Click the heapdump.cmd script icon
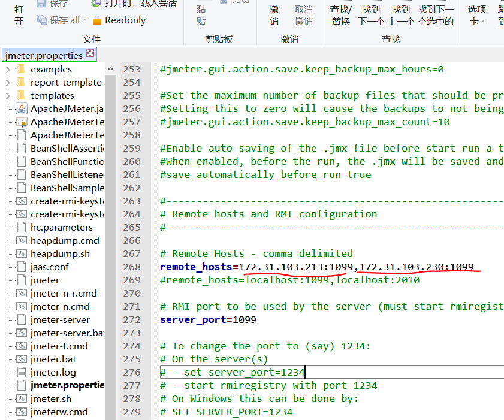504x420 pixels. [x=22, y=240]
